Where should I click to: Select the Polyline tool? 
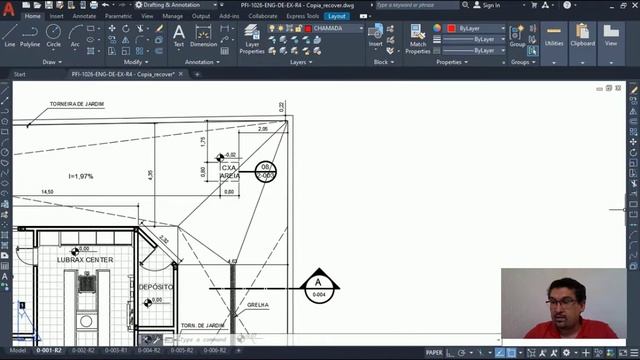[30, 36]
